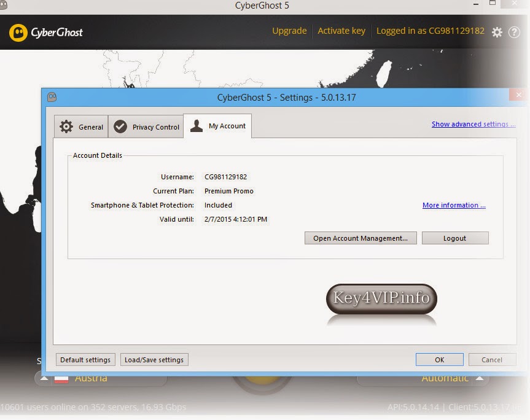Image resolution: width=530 pixels, height=420 pixels.
Task: Open the Upgrade link in header
Action: (x=289, y=31)
